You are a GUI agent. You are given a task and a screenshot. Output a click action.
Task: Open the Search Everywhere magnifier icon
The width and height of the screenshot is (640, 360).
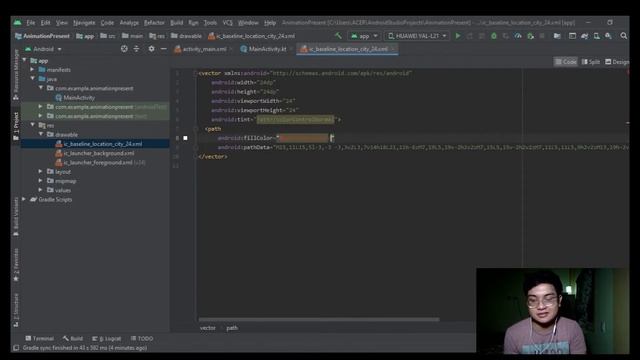[624, 36]
